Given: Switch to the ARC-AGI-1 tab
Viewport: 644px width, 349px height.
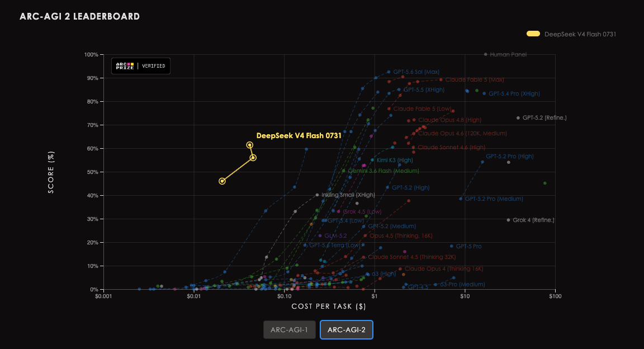Looking at the screenshot, I should pyautogui.click(x=289, y=329).
